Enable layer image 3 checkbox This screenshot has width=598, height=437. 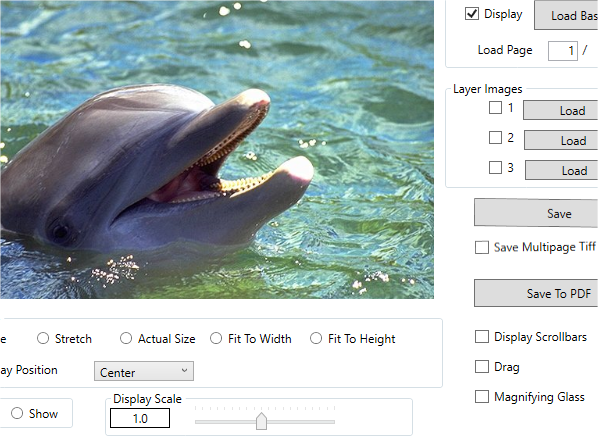point(495,167)
